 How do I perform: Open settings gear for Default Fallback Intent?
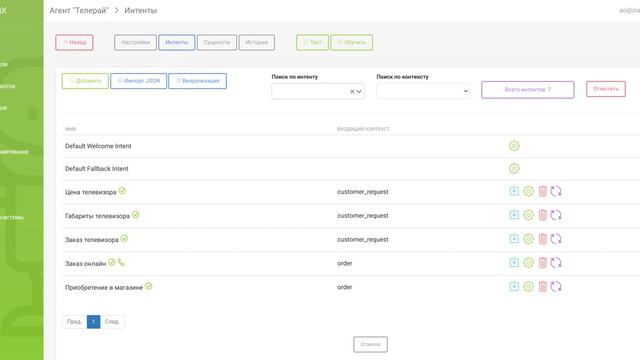(514, 168)
